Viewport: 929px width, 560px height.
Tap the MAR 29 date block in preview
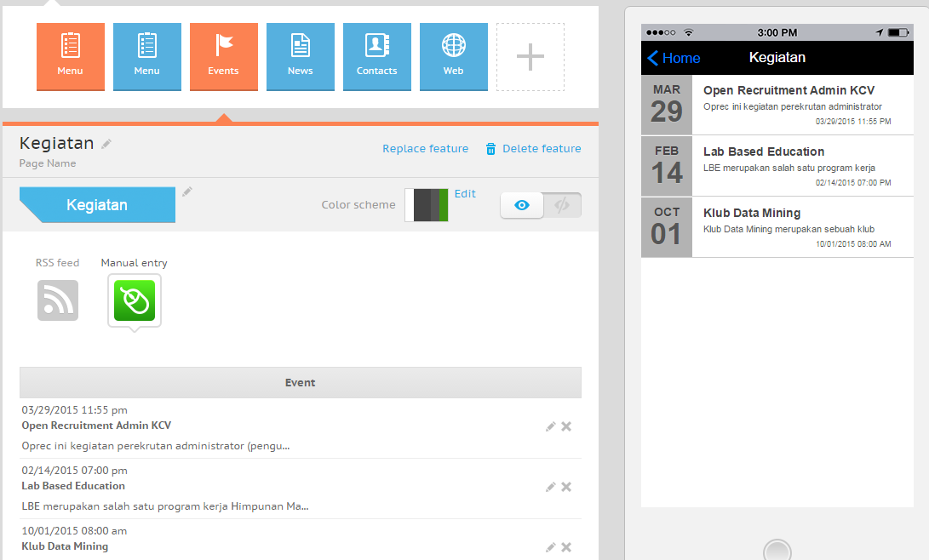(x=667, y=105)
